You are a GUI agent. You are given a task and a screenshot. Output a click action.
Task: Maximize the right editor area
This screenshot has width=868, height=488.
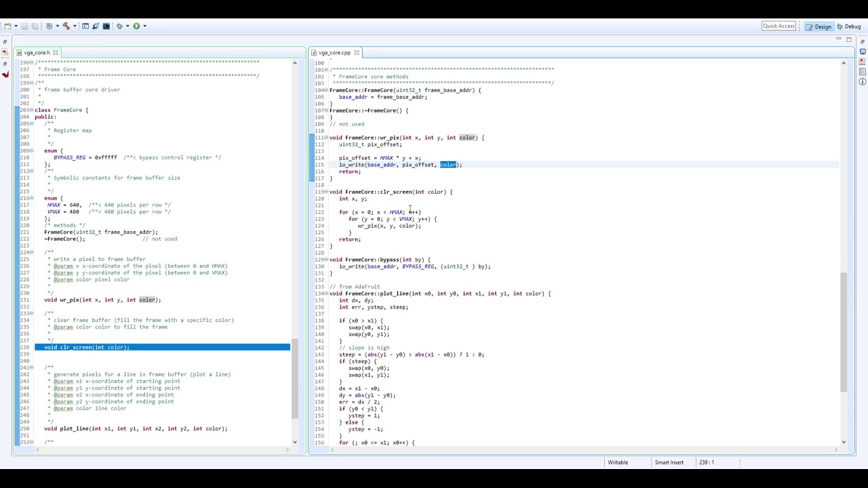click(848, 39)
